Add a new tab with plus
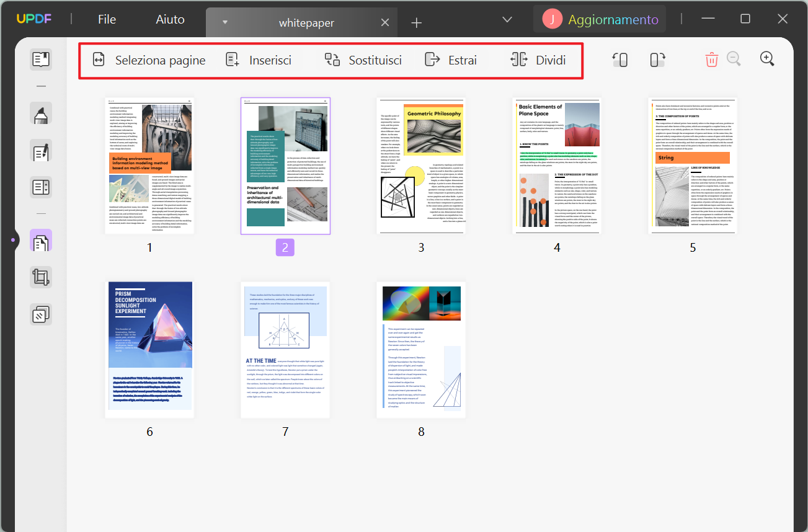The height and width of the screenshot is (532, 808). pyautogui.click(x=416, y=23)
